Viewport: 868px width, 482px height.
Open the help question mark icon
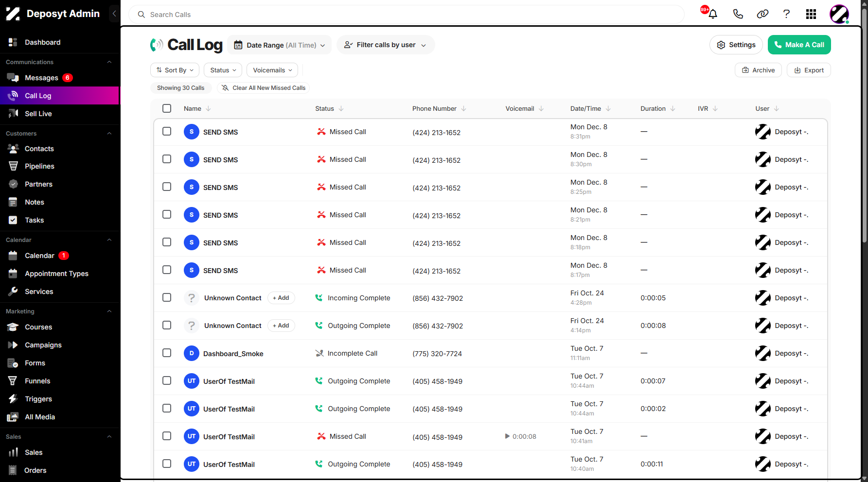click(786, 14)
